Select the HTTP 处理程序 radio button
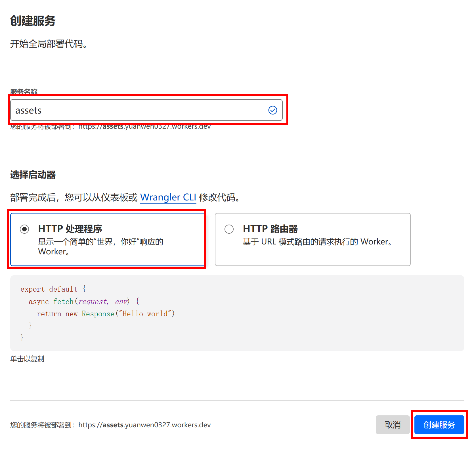The image size is (476, 452). [24, 229]
